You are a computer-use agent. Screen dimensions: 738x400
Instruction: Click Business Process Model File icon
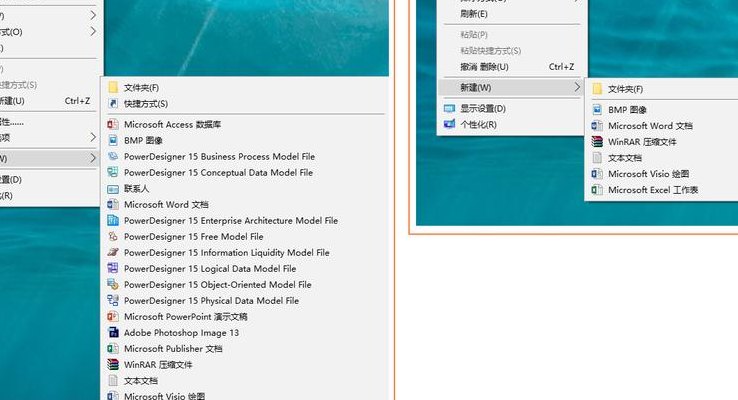(113, 156)
